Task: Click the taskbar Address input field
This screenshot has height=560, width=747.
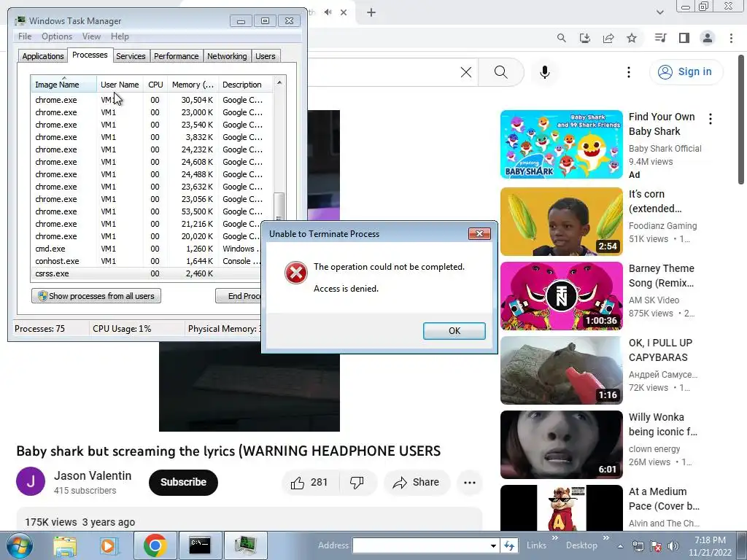Action: coord(420,545)
